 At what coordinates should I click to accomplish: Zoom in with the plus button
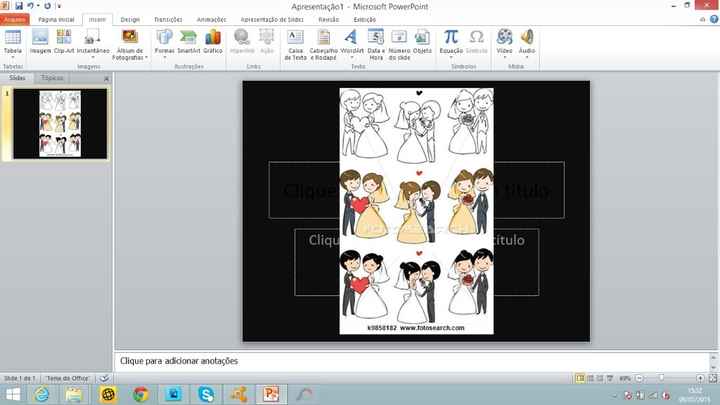pyautogui.click(x=700, y=378)
